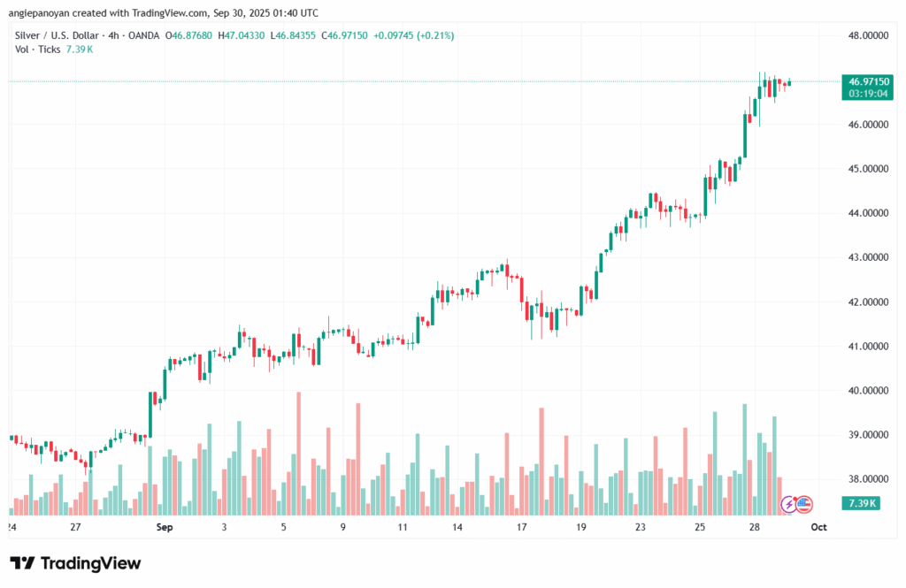The image size is (906, 588).
Task: Click the +0.09745 (+0.21%) change value
Action: [423, 34]
